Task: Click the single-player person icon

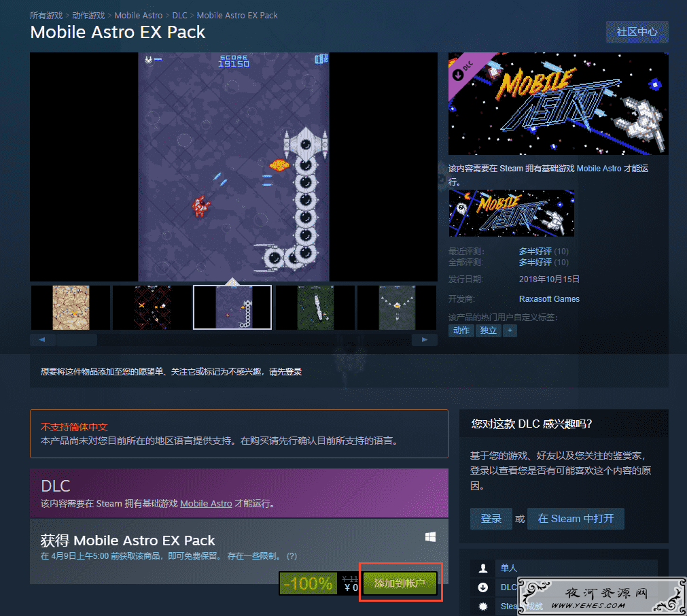Action: 483,568
